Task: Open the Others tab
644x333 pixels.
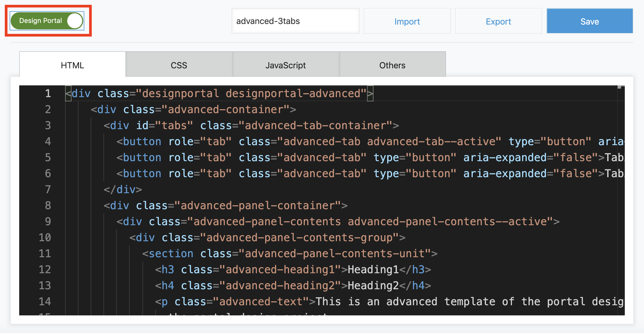Action: (392, 65)
